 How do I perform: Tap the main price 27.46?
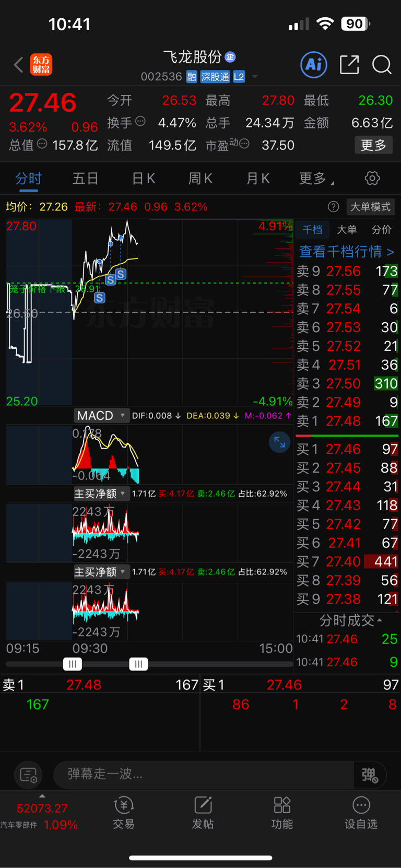43,102
